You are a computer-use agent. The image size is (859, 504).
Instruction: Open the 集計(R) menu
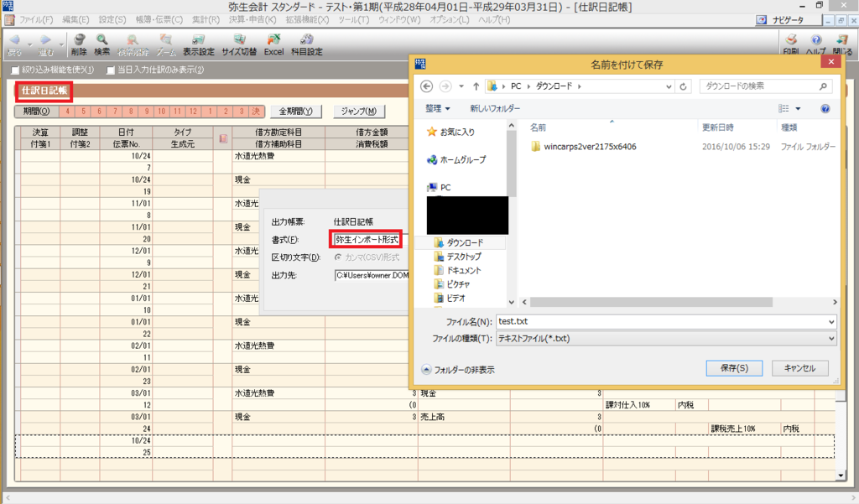click(206, 20)
